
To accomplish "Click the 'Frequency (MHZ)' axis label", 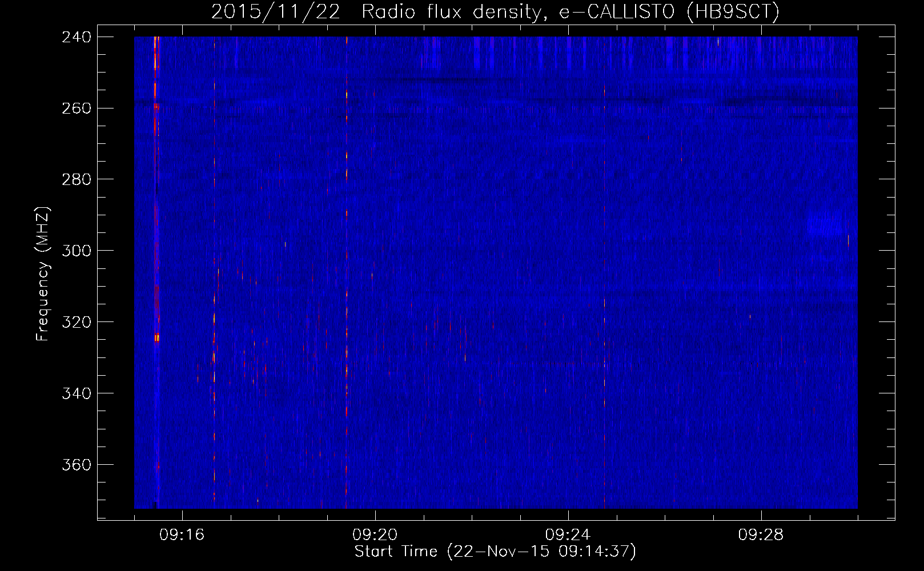I will pyautogui.click(x=43, y=274).
